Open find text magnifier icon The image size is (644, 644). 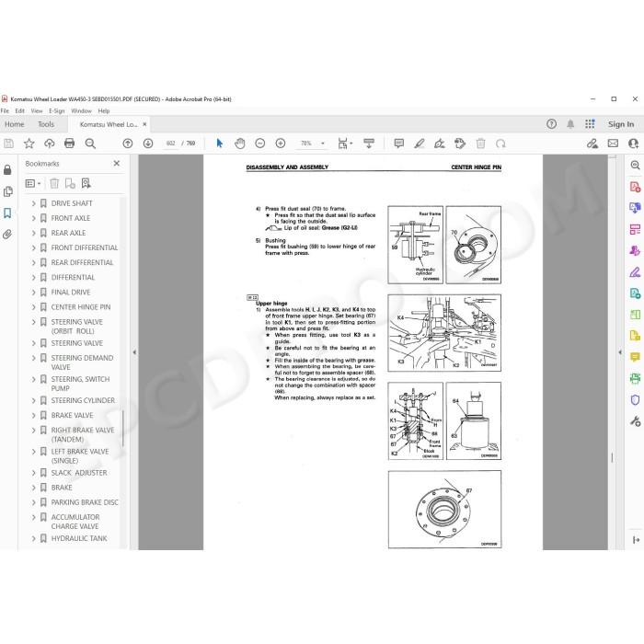(x=90, y=144)
